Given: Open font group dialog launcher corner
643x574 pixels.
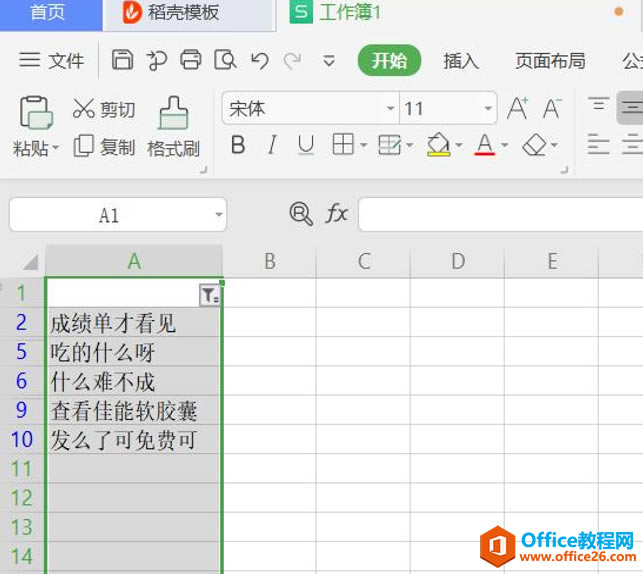Looking at the screenshot, I should [565, 169].
